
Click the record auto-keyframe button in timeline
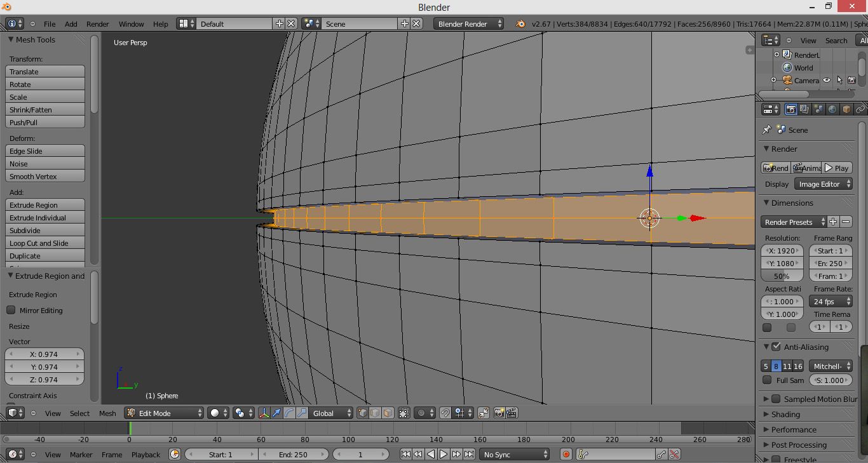(566, 455)
